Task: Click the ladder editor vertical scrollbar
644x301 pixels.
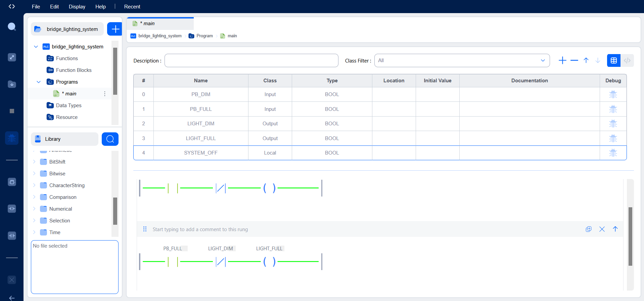Action: coord(630,236)
